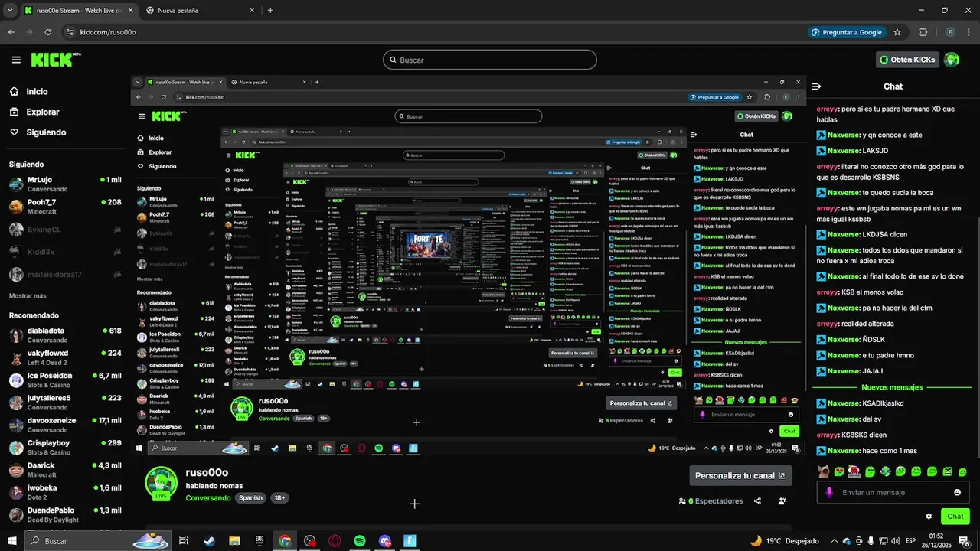Focus the Buscar search field
Image resolution: width=980 pixels, height=551 pixels.
490,60
